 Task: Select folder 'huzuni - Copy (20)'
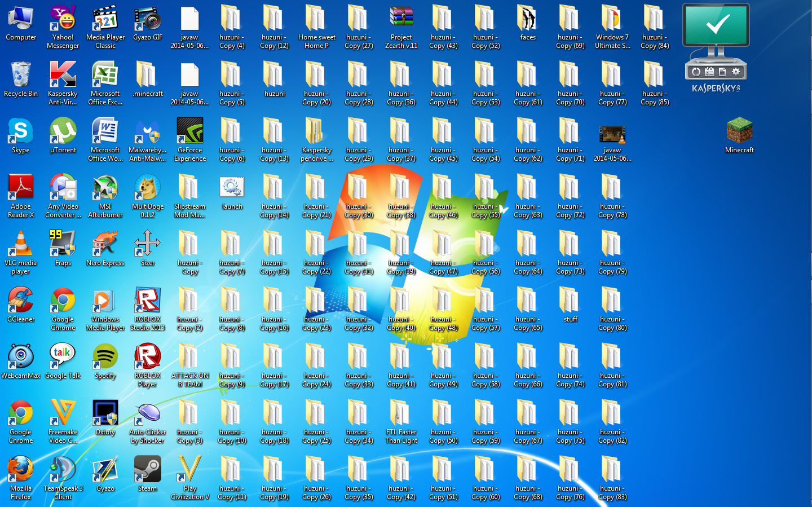click(317, 84)
